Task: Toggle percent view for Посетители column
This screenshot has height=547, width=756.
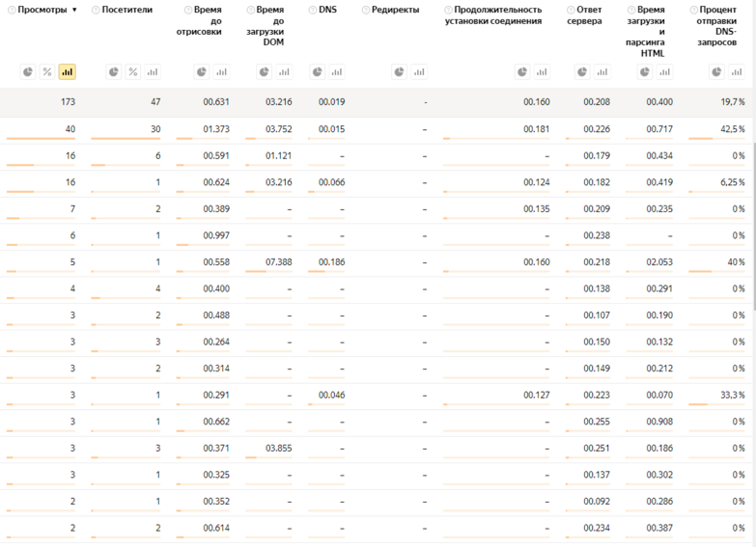Action: coord(133,72)
